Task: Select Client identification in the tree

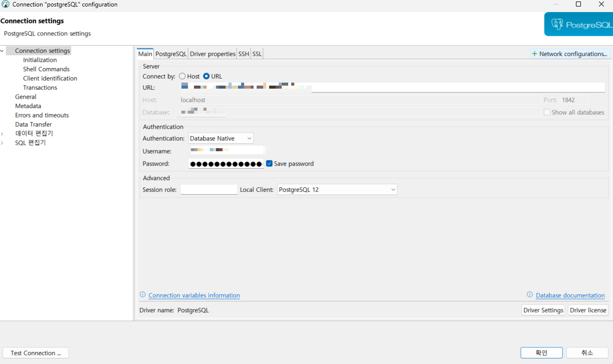Action: coord(50,78)
